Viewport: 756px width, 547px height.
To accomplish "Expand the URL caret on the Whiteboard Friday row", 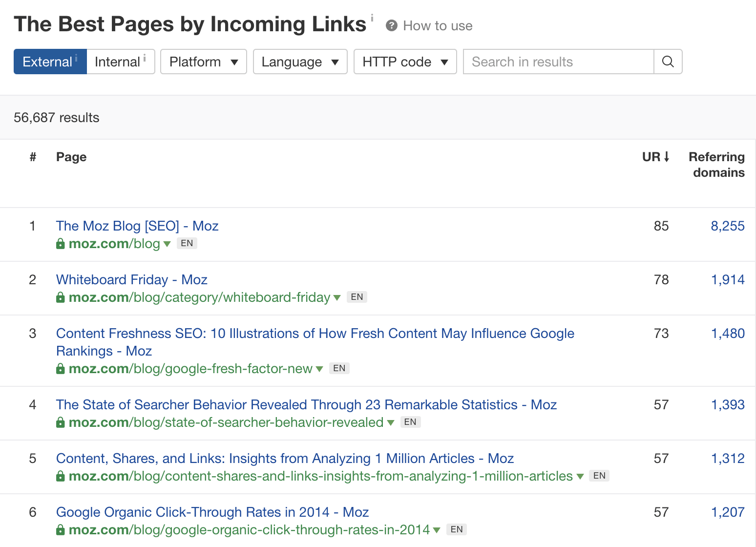I will (x=337, y=297).
